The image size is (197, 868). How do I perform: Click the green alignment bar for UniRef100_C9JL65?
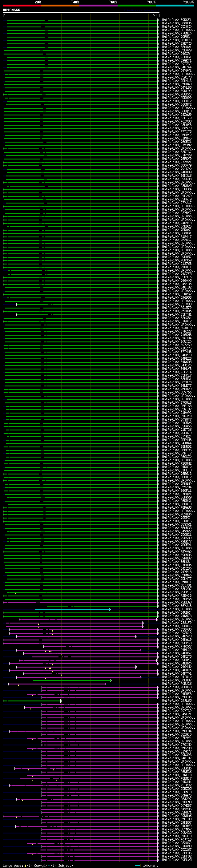32,701
